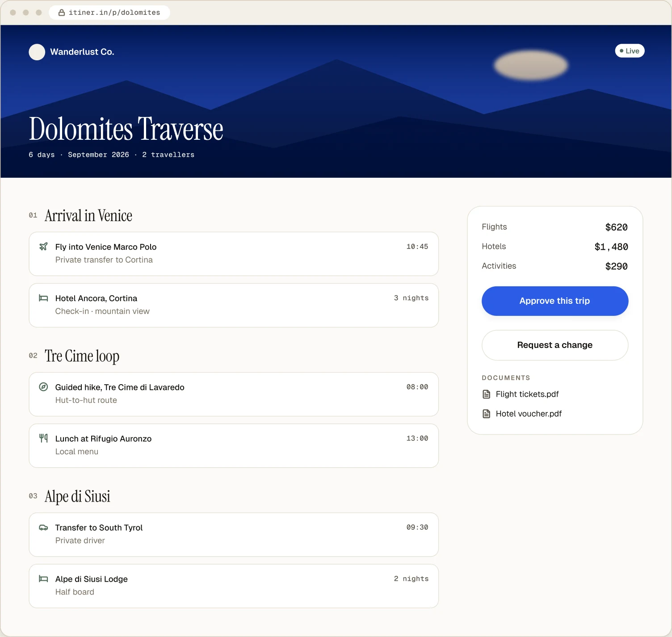Image resolution: width=672 pixels, height=637 pixels.
Task: Click the itiner.in/p/dolomites address bar
Action: click(109, 13)
